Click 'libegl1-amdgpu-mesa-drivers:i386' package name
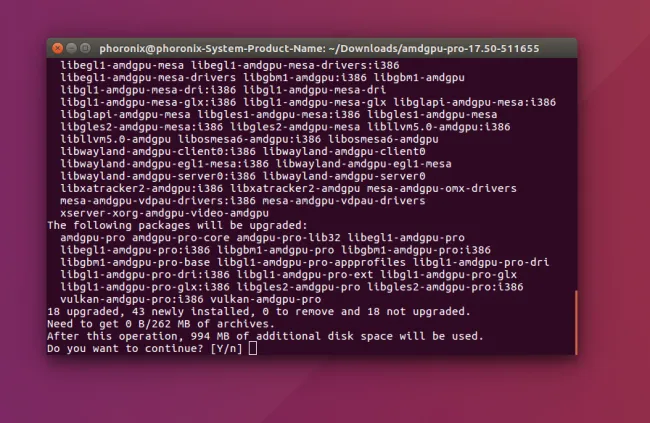This screenshot has height=423, width=650. point(295,65)
